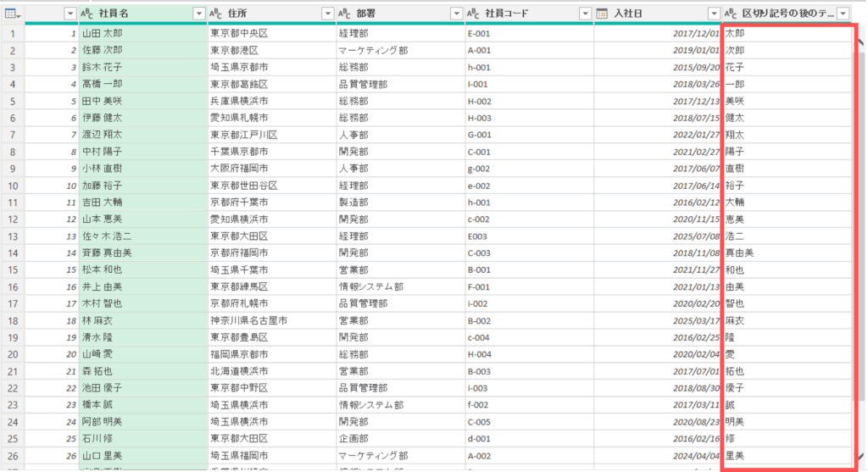The width and height of the screenshot is (868, 472).
Task: Open the 部署 column filter arrow
Action: click(456, 14)
